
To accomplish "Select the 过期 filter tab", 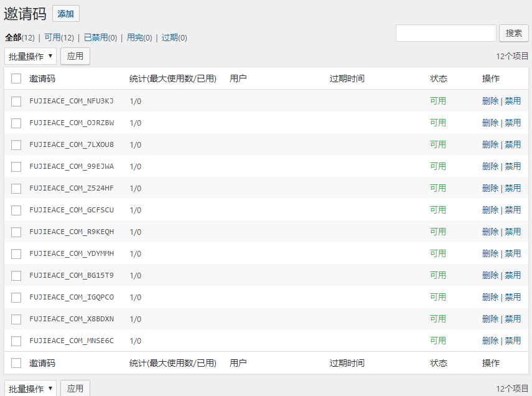I will pyautogui.click(x=170, y=37).
